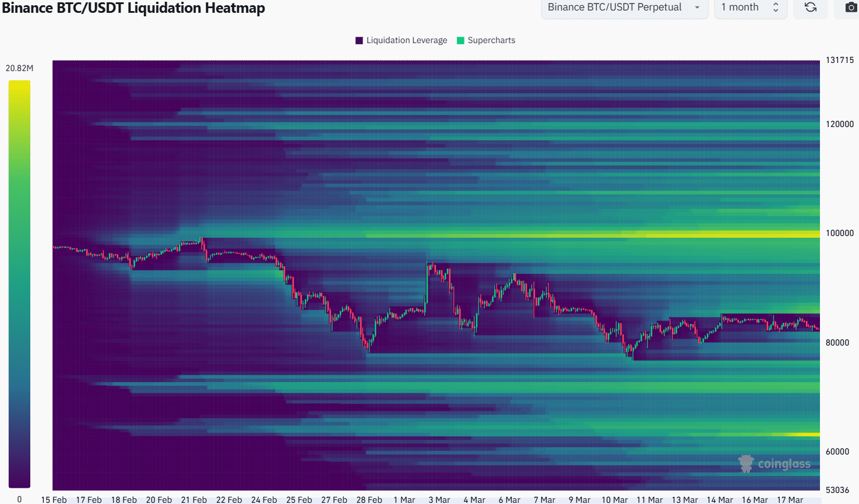Click the 21 Feb date label
This screenshot has width=859, height=504.
194,500
